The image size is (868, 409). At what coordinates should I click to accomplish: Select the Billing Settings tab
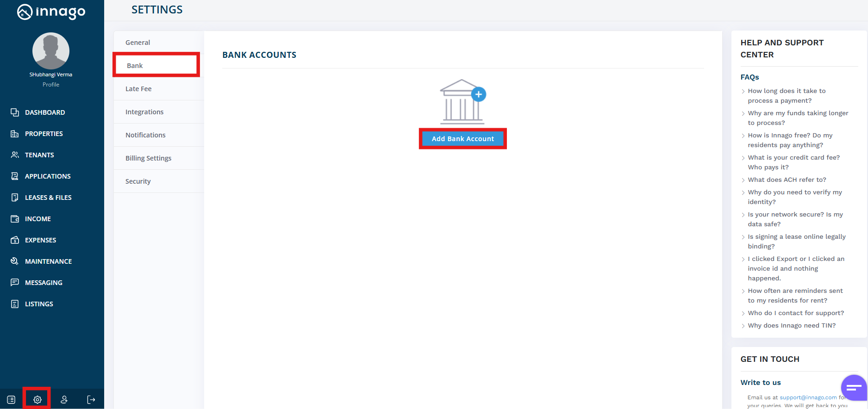coord(148,158)
